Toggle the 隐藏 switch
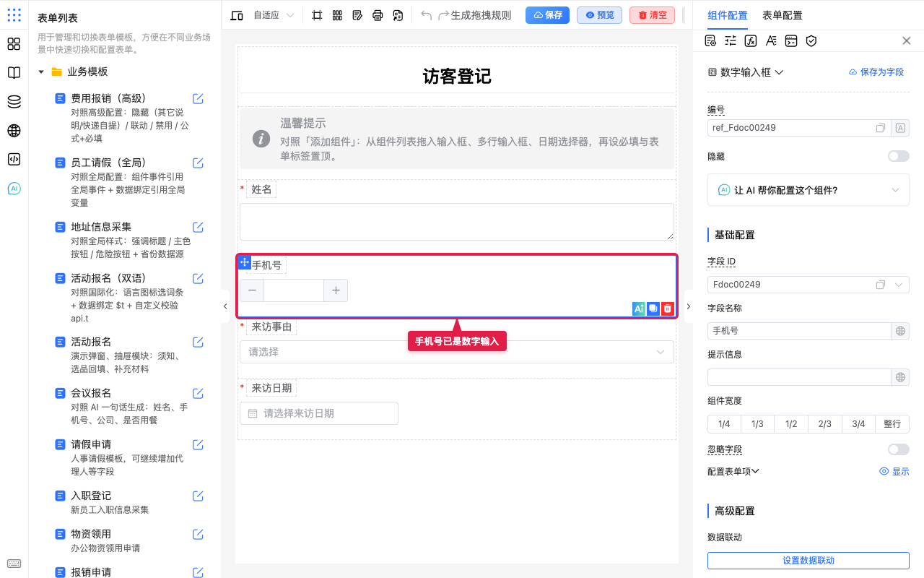 (x=899, y=156)
